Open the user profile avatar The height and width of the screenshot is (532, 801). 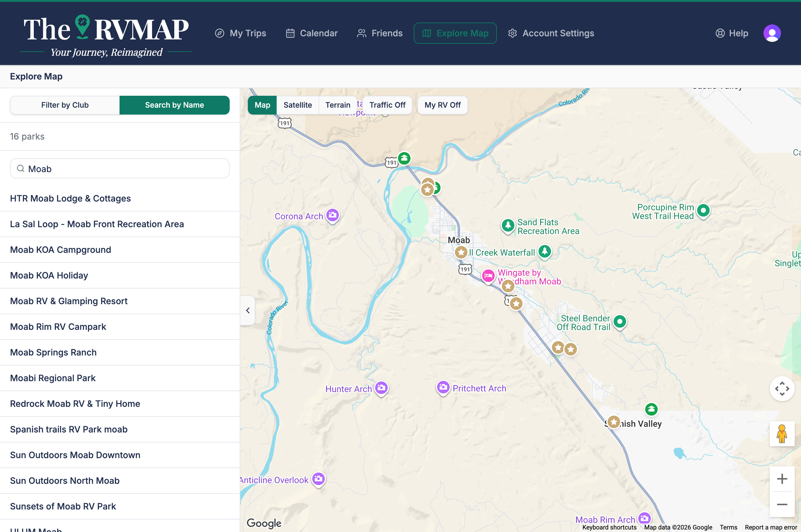click(772, 33)
